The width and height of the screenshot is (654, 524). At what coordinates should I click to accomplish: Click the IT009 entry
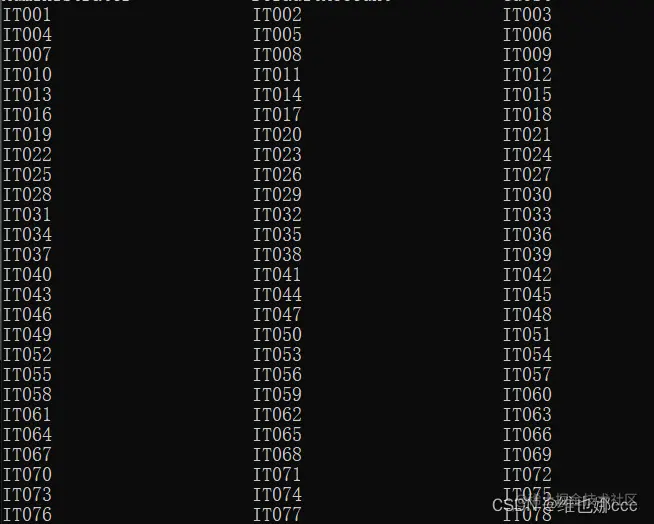point(527,55)
